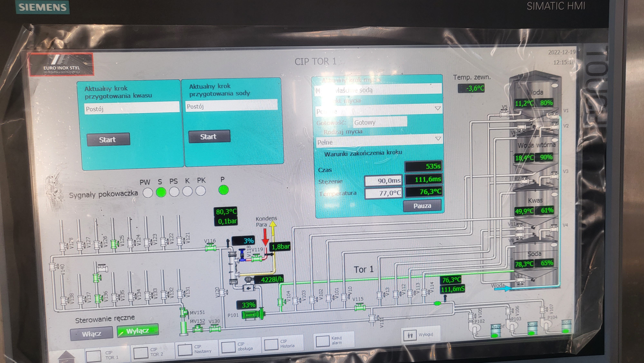Open the CIP Nastawy screen
644x363 pixels.
pos(196,349)
